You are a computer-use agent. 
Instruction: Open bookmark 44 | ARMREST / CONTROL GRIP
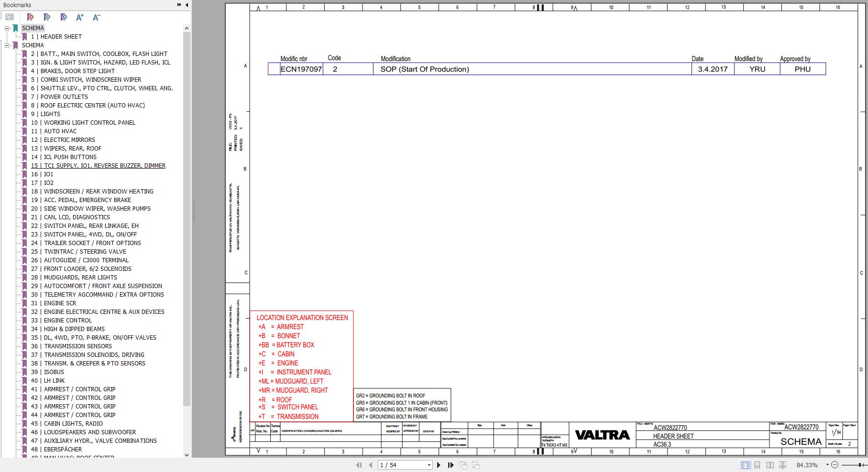pyautogui.click(x=73, y=415)
